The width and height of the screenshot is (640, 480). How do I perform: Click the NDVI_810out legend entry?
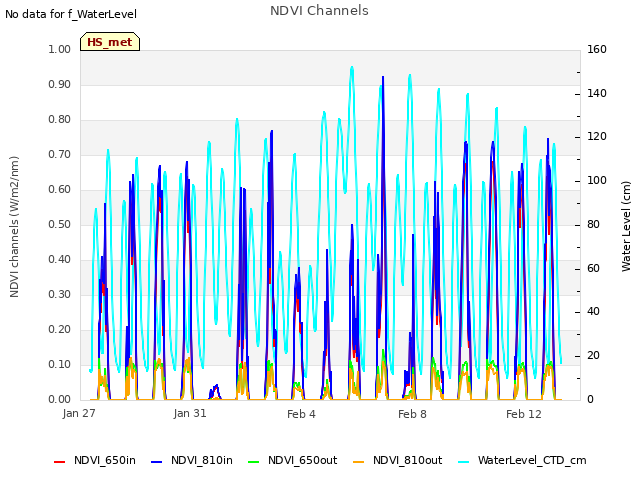click(x=398, y=460)
